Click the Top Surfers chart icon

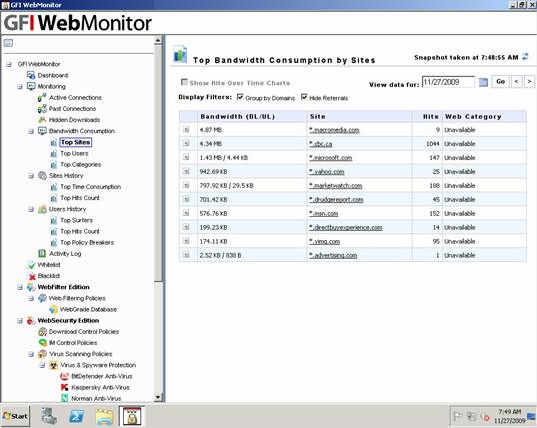(x=54, y=221)
